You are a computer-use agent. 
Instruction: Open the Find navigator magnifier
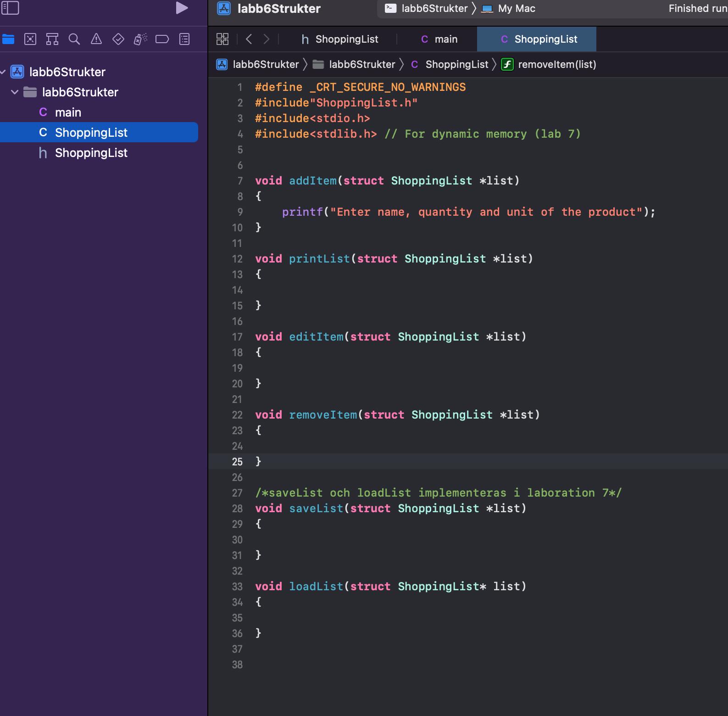pyautogui.click(x=74, y=39)
